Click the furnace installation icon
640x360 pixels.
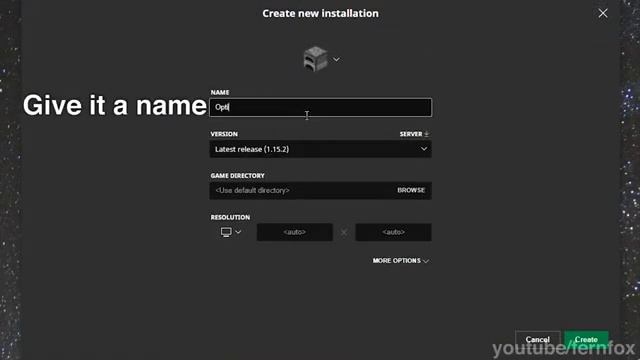pos(315,59)
